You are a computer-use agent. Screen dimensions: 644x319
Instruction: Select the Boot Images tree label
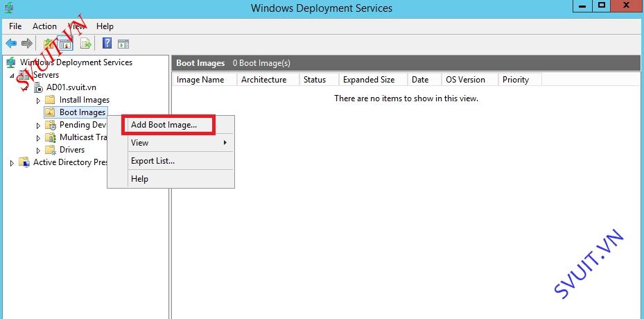tap(82, 112)
